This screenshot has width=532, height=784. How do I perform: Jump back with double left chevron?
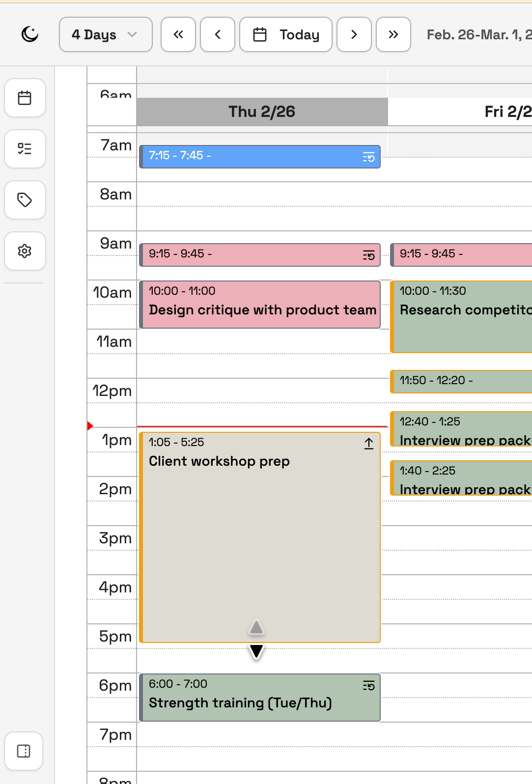click(x=178, y=34)
